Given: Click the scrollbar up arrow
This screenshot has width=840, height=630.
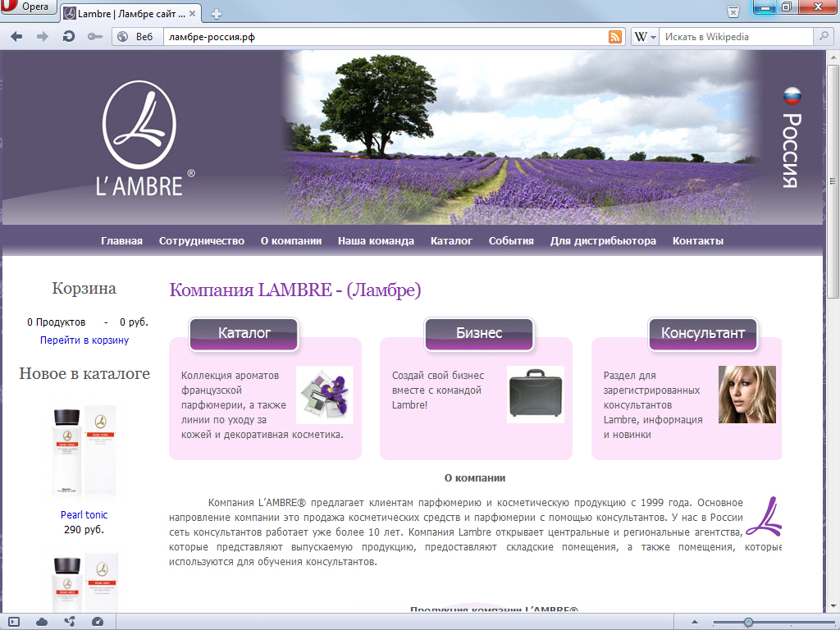Looking at the screenshot, I should 833,57.
